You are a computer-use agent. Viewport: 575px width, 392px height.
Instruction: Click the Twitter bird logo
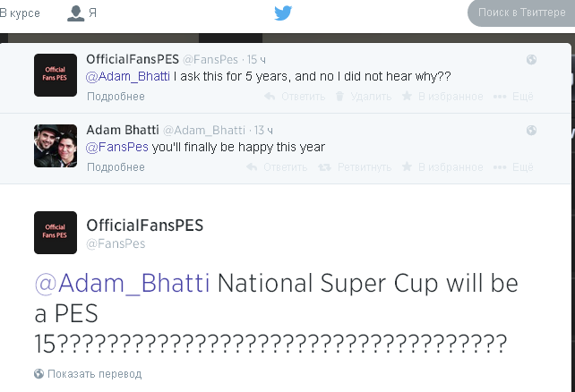point(283,13)
